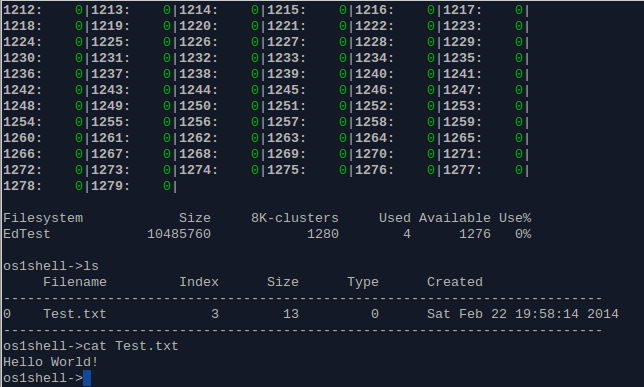The height and width of the screenshot is (387, 644).
Task: Click the creation date Sat Feb 22 19:58:14 2014
Action: (522, 314)
